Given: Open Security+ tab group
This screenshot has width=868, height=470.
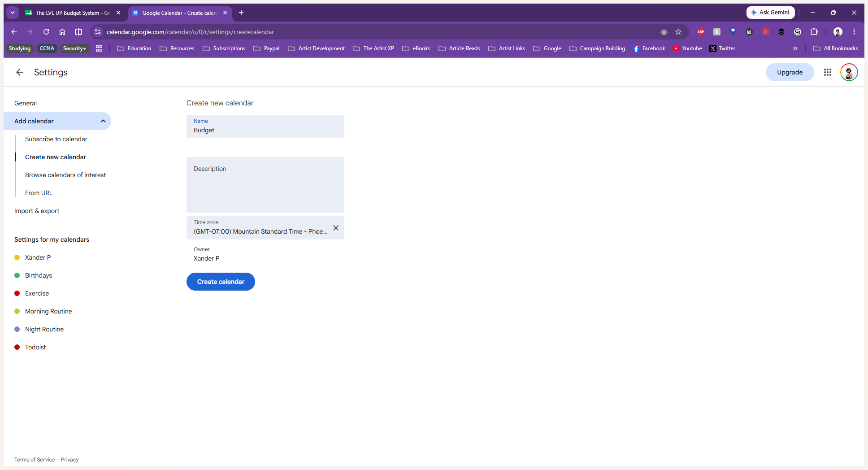Looking at the screenshot, I should [x=74, y=48].
